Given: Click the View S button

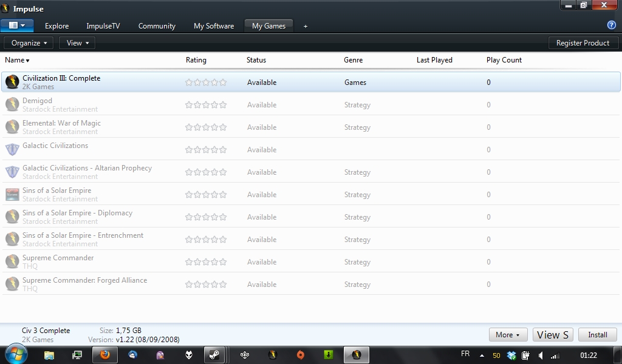Looking at the screenshot, I should (553, 335).
